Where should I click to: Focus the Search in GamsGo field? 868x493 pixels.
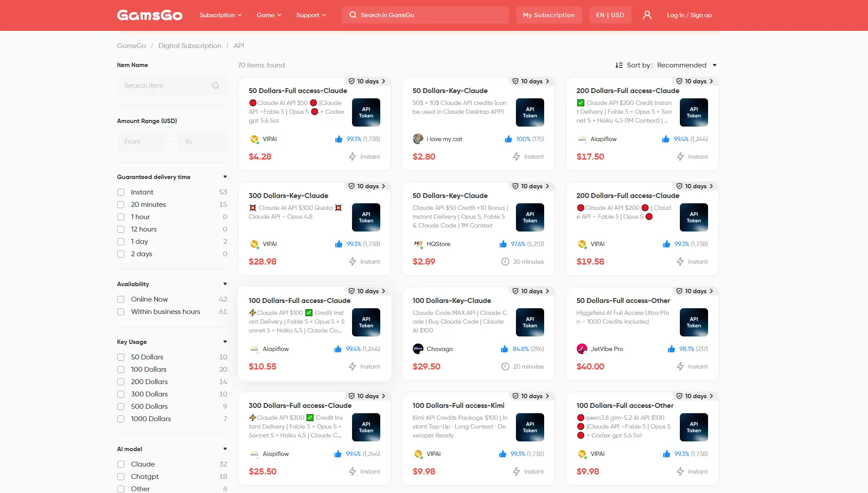coord(425,15)
